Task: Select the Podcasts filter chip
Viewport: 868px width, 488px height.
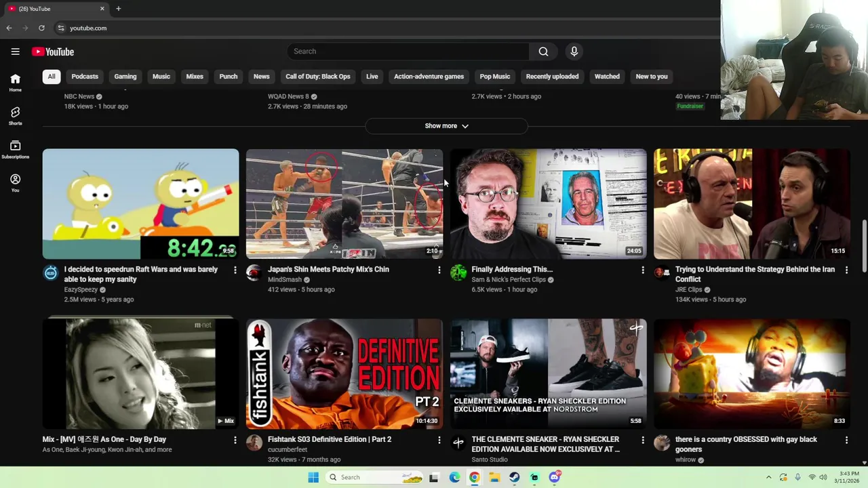Action: point(85,77)
